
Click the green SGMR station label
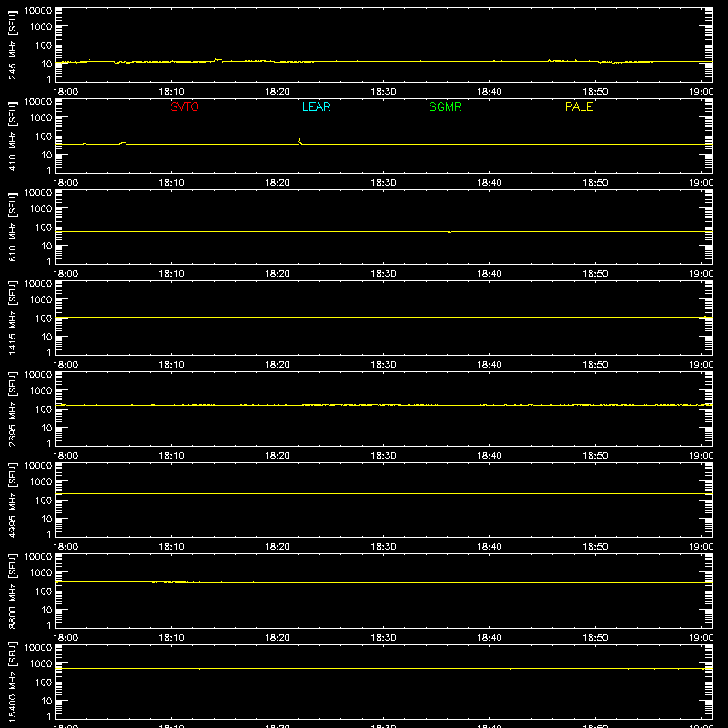tap(445, 106)
